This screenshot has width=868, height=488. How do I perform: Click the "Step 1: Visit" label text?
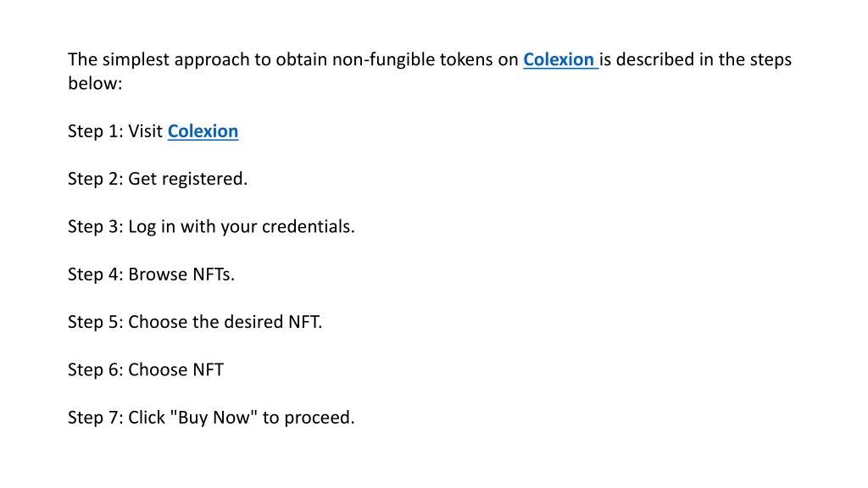coord(115,131)
